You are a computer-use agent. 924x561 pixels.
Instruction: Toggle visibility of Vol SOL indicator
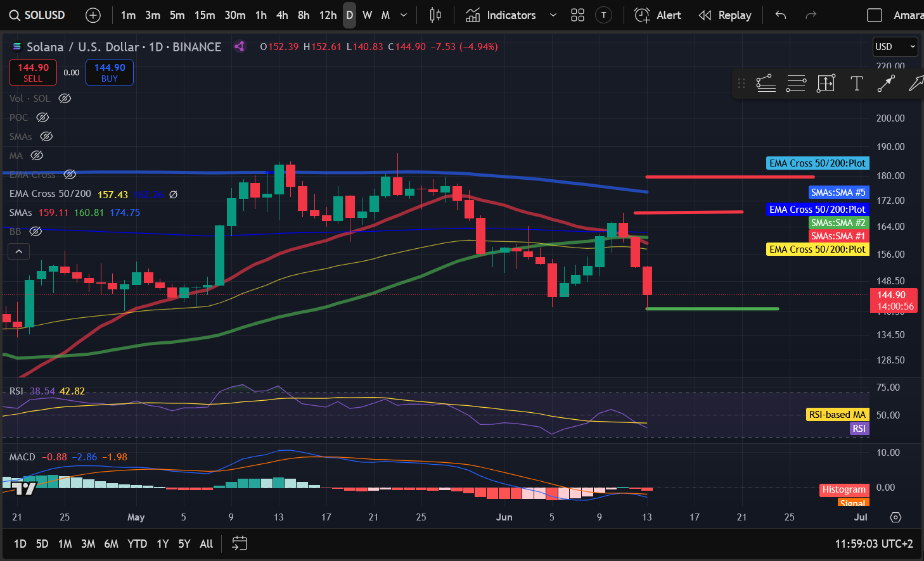(x=65, y=99)
